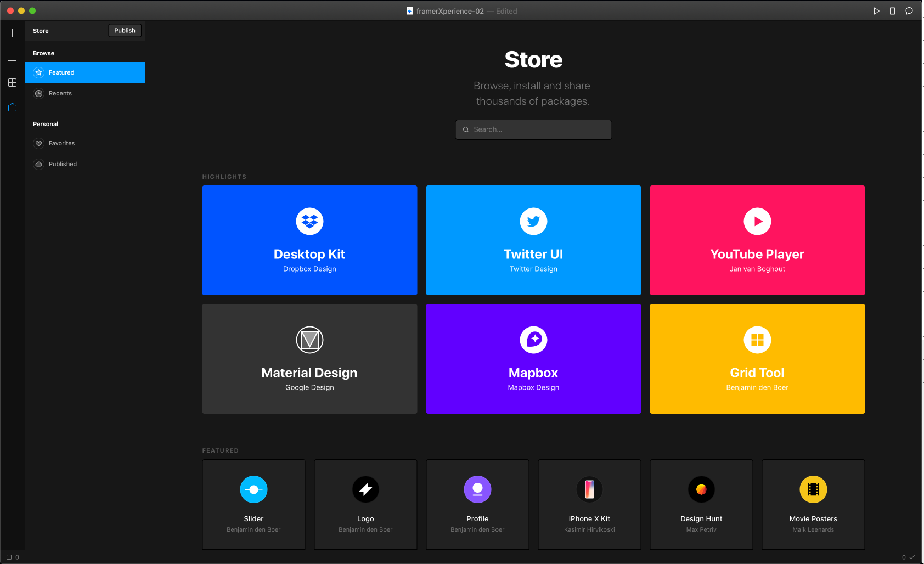The width and height of the screenshot is (924, 564).
Task: Click the Recents clock icon
Action: click(38, 93)
